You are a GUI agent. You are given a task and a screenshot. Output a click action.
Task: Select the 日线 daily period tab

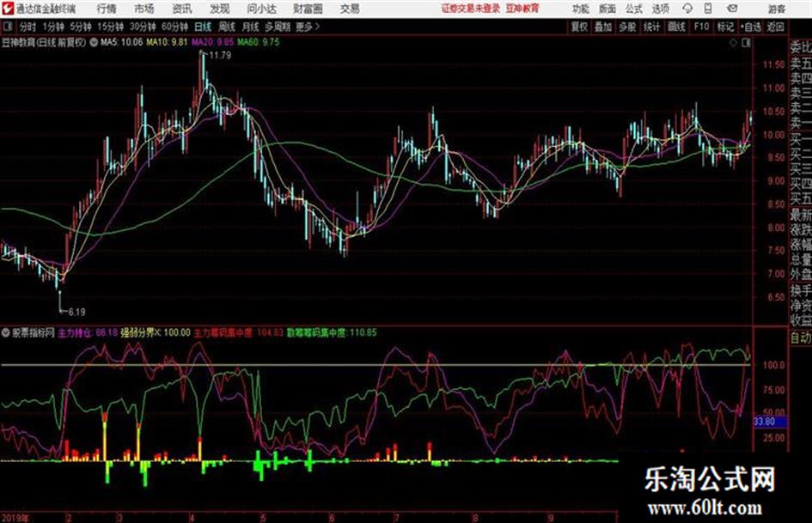click(203, 27)
